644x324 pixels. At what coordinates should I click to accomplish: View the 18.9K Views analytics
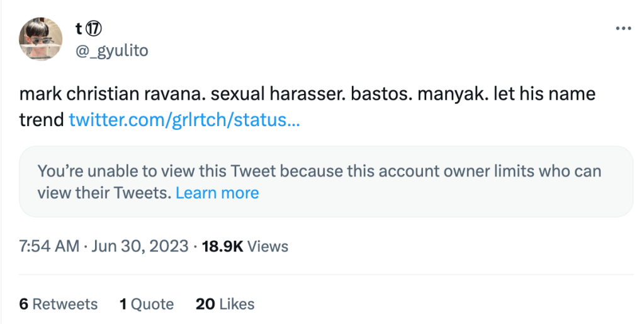245,246
